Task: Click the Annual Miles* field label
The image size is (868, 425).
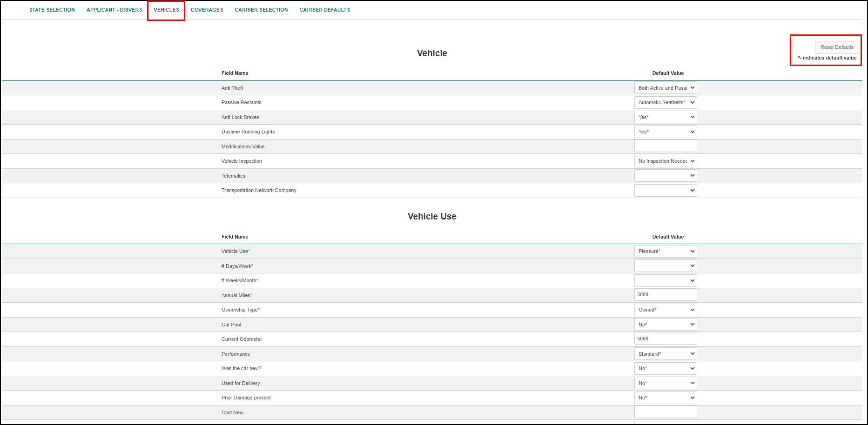Action: pyautogui.click(x=237, y=295)
